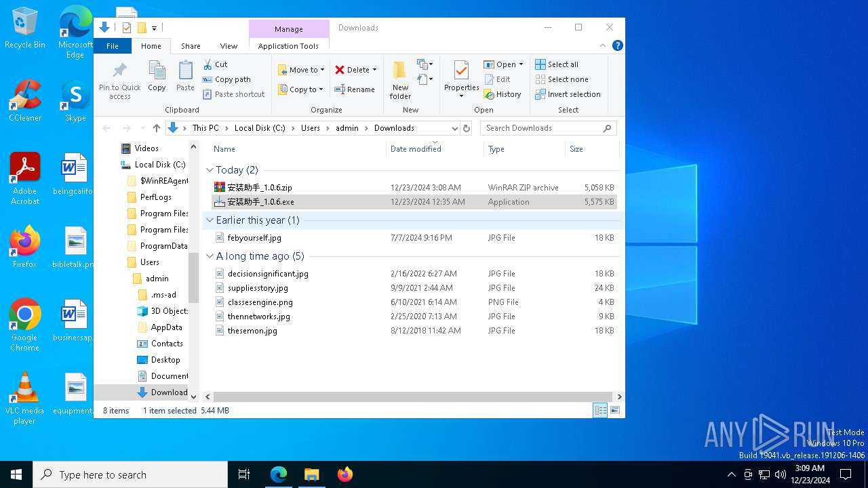Open the notification center icon

(846, 474)
